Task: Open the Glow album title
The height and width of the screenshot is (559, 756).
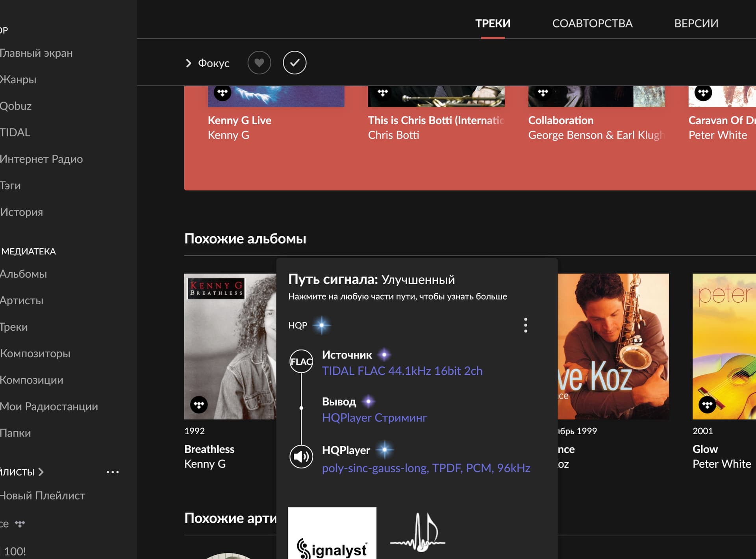Action: pyautogui.click(x=705, y=449)
